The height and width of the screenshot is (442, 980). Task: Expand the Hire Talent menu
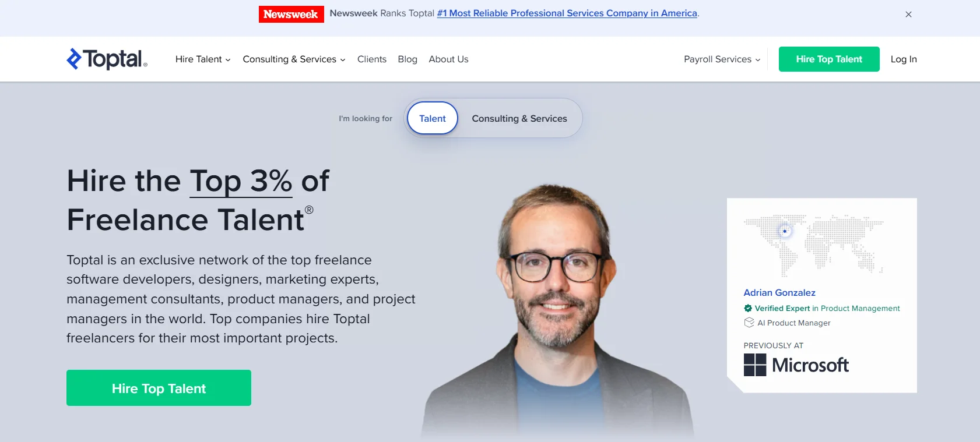(x=203, y=59)
